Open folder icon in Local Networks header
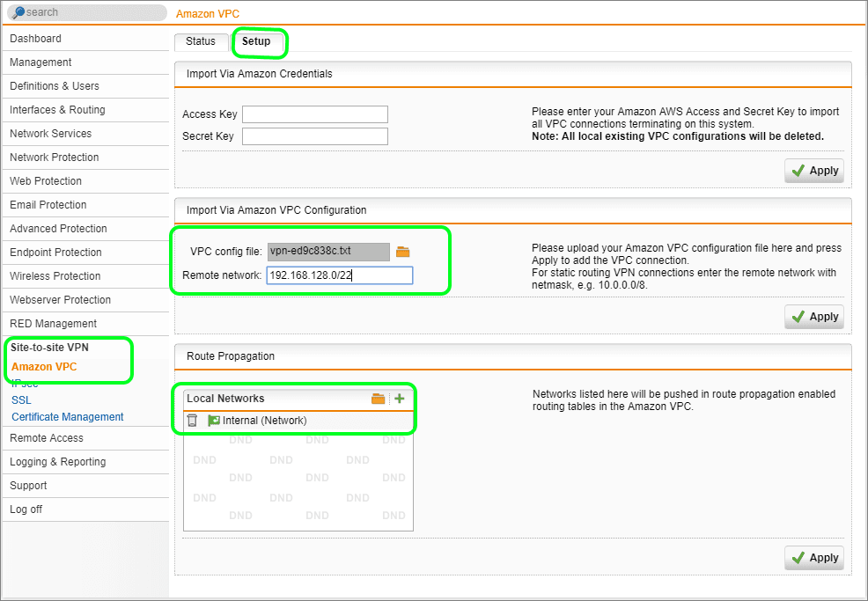 [x=378, y=399]
